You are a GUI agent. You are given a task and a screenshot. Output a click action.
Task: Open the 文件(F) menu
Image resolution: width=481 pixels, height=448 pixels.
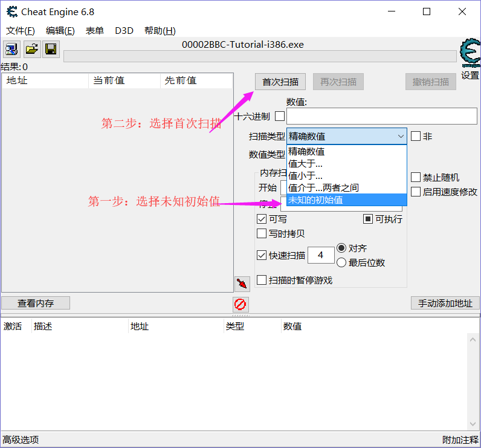click(21, 31)
